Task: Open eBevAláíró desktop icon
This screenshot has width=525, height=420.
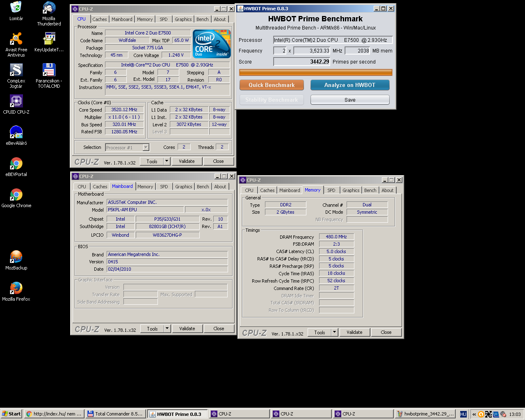Action: coord(16,135)
